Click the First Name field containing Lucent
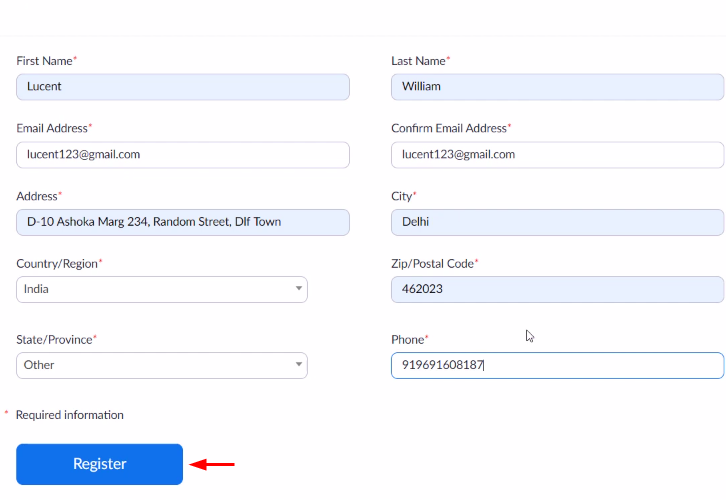The width and height of the screenshot is (726, 500). pos(183,87)
